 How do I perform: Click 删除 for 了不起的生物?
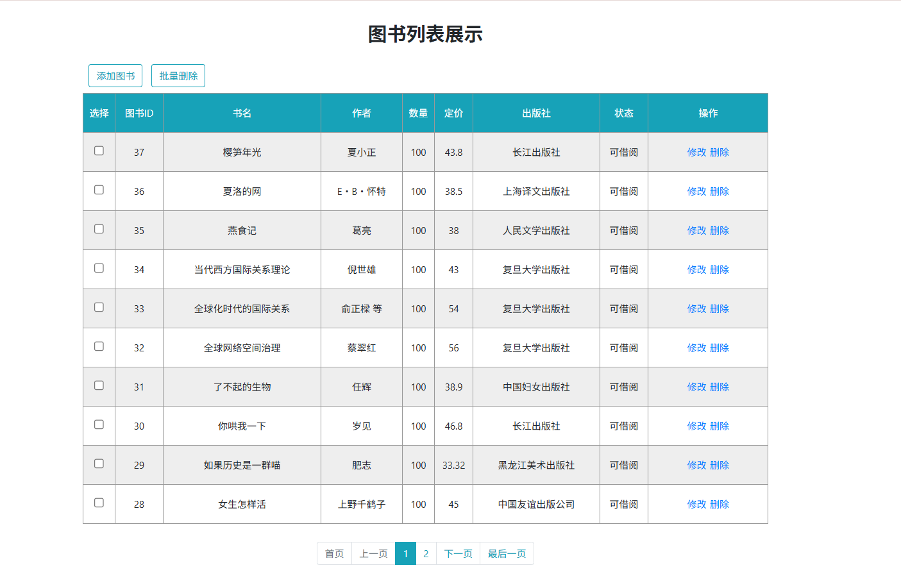point(720,387)
